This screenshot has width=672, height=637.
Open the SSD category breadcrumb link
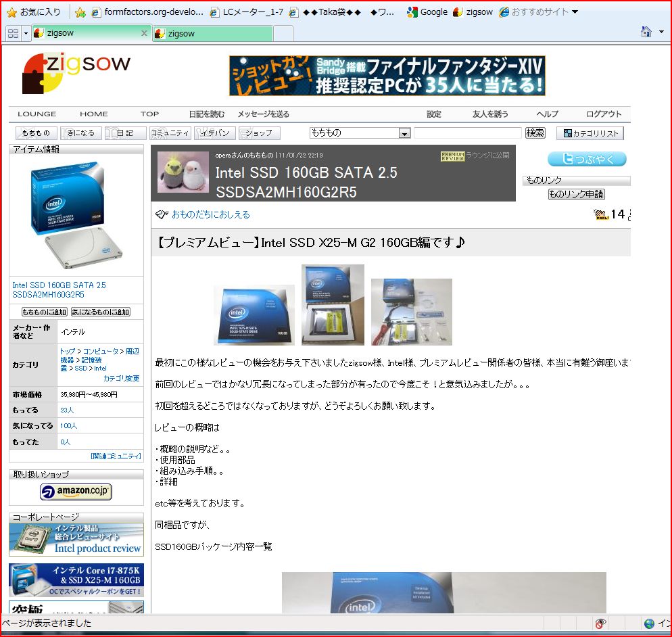[x=80, y=369]
